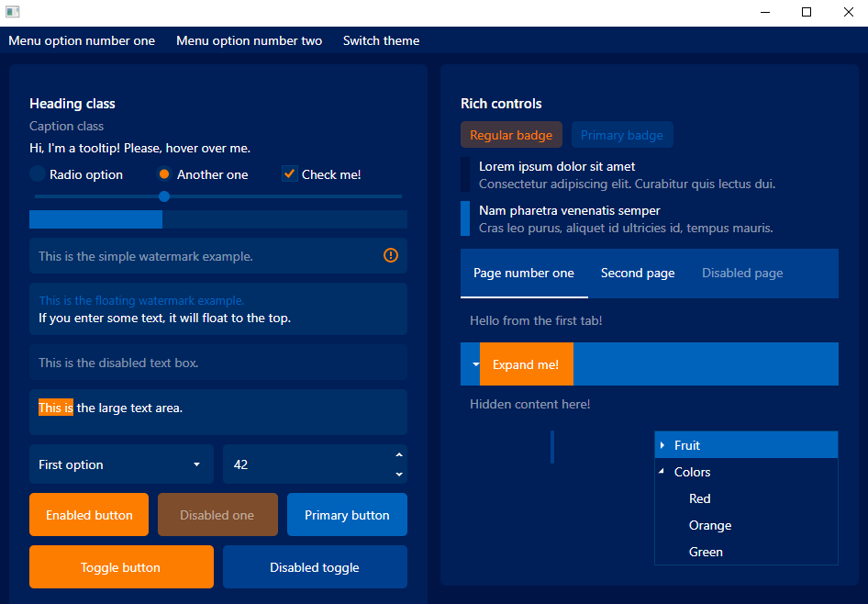Collapse the Expand me! expander arrow
Viewport: 868px width, 604px height.
pyautogui.click(x=475, y=364)
